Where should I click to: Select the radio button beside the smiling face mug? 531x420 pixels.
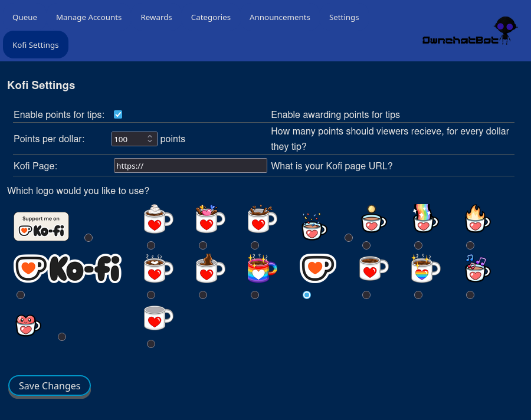62,337
